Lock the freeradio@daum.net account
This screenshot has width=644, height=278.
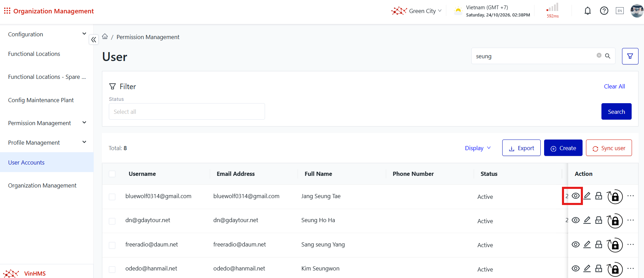point(599,244)
